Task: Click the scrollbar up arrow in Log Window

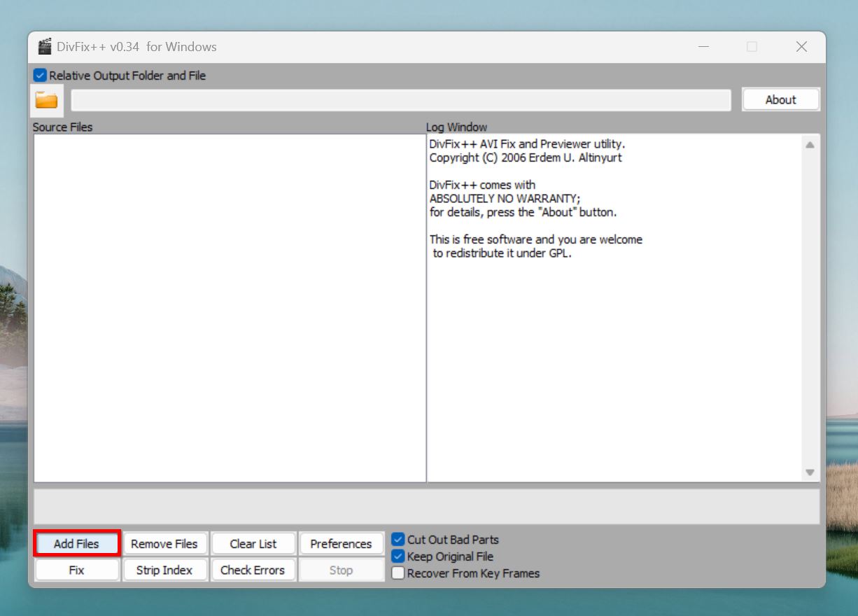Action: [810, 144]
